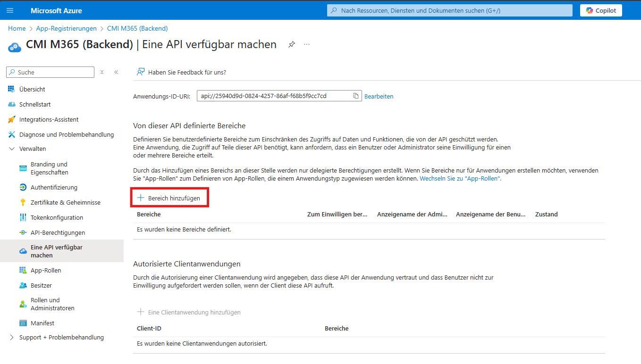This screenshot has height=364, width=641.
Task: Click Bereich hinzufügen
Action: click(169, 199)
